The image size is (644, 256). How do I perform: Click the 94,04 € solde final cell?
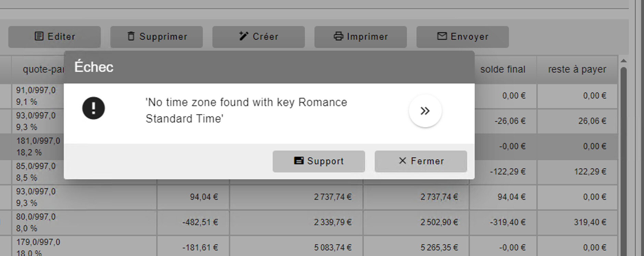(x=511, y=197)
